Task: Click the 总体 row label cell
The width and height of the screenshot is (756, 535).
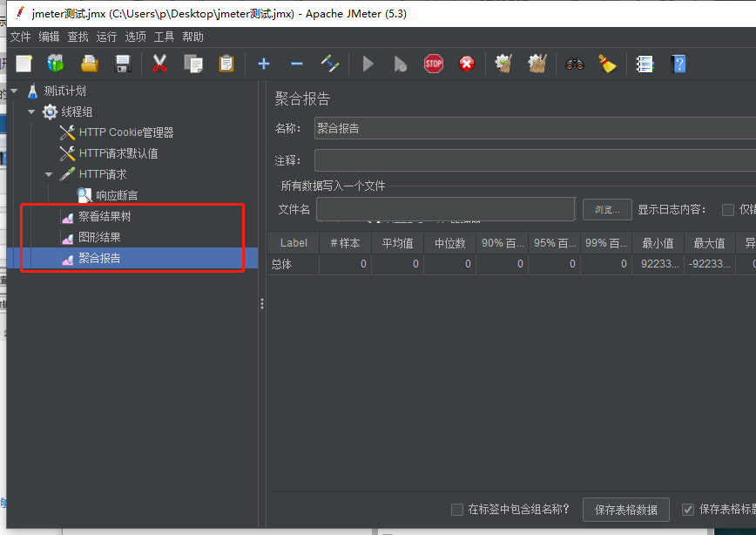Action: [x=294, y=264]
